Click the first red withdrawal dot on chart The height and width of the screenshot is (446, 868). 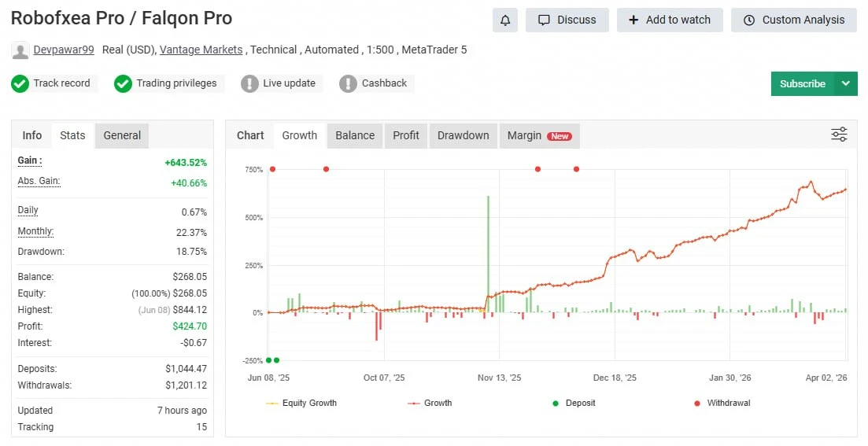point(272,169)
